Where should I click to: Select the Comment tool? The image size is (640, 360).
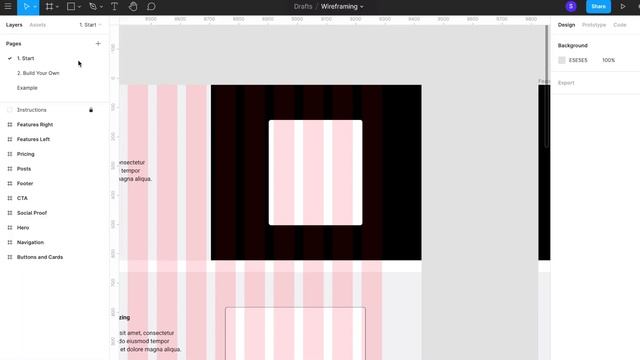tap(151, 7)
